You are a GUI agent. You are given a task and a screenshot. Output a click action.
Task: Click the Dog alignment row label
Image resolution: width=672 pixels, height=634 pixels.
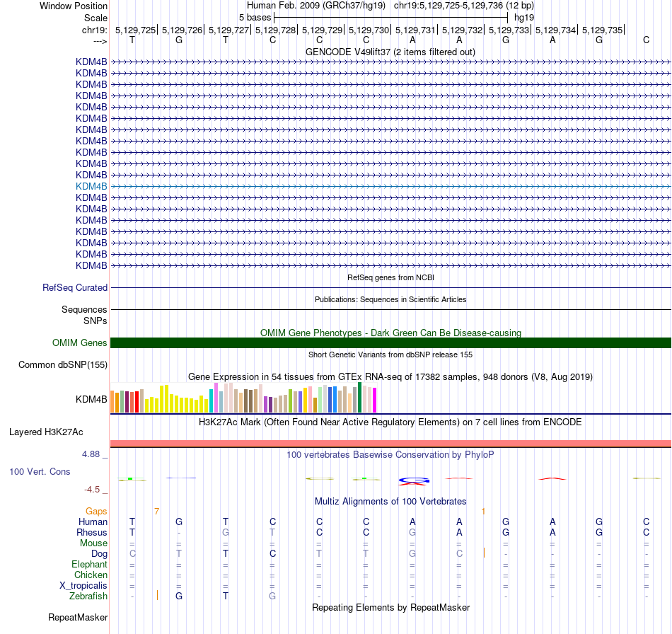pos(99,554)
